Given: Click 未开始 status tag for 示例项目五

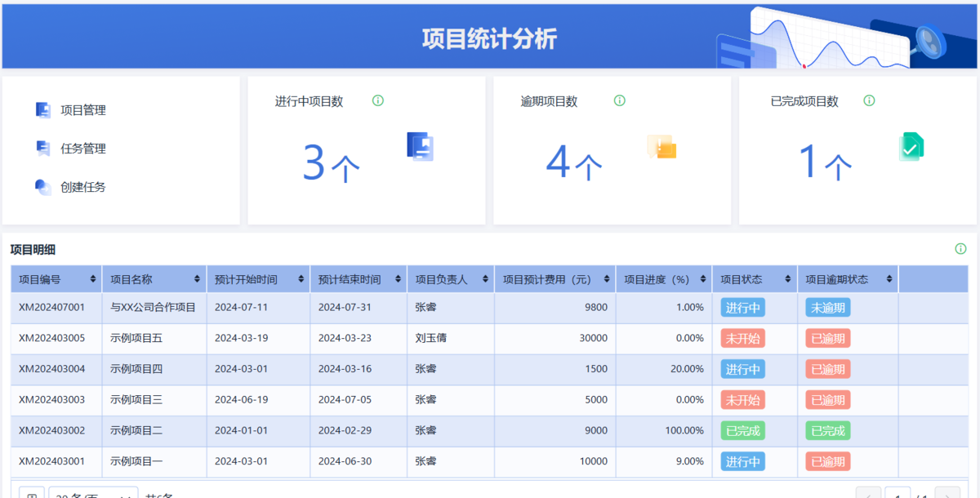Looking at the screenshot, I should point(742,339).
